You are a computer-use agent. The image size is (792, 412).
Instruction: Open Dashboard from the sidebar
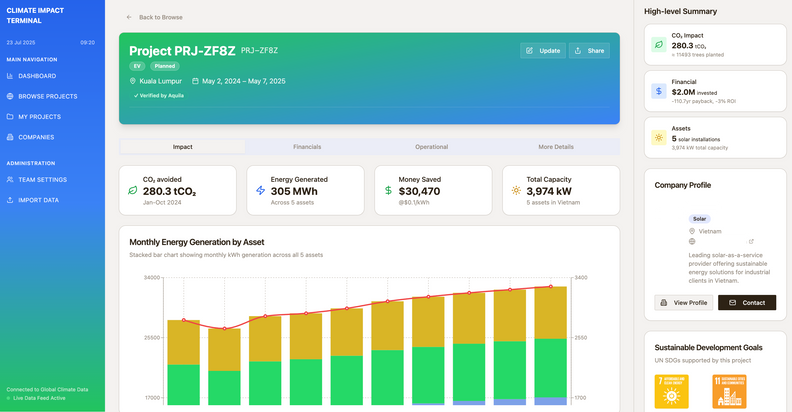click(36, 76)
